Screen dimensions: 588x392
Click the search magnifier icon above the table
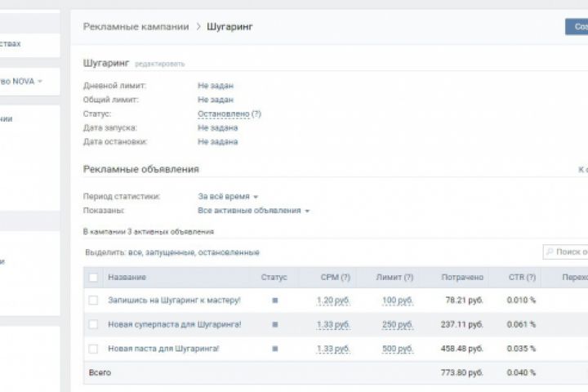[550, 252]
